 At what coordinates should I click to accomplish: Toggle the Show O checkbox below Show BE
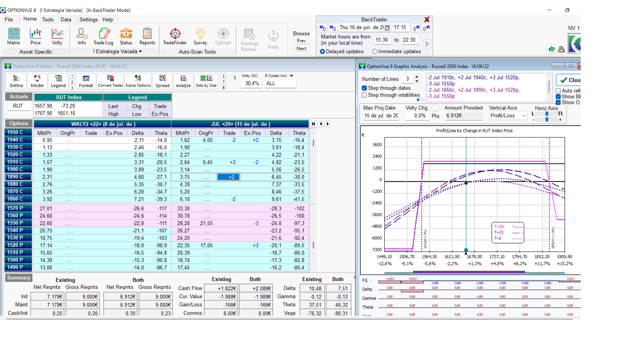pyautogui.click(x=558, y=102)
